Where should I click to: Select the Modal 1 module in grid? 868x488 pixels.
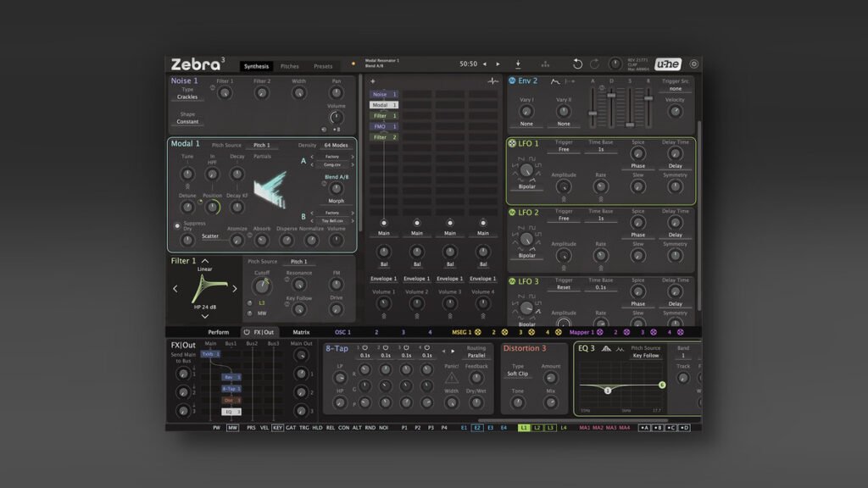click(x=384, y=105)
